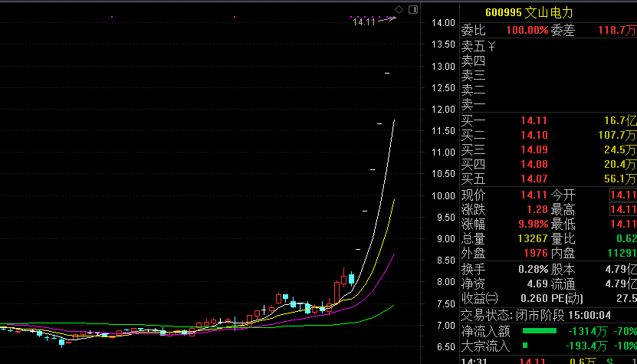Click the 收益(二) value 0.260
The height and width of the screenshot is (364, 637).
534,299
